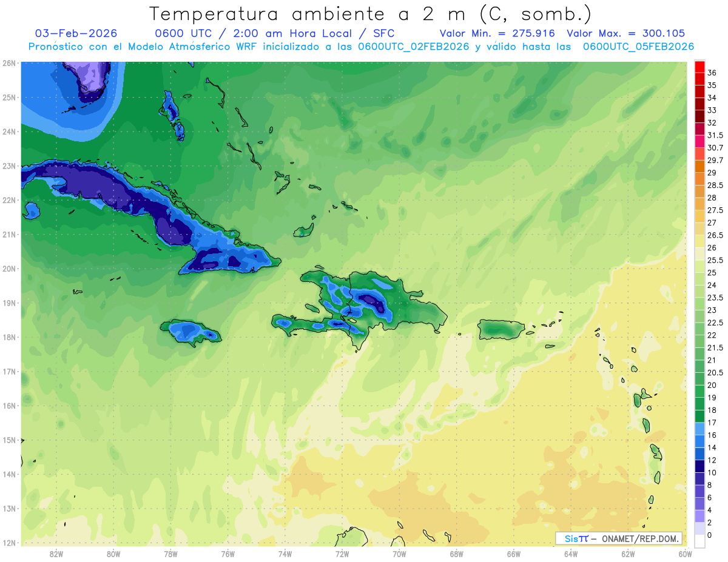Click the '24N' latitude label
Image resolution: width=728 pixels, height=562 pixels.
(x=9, y=132)
